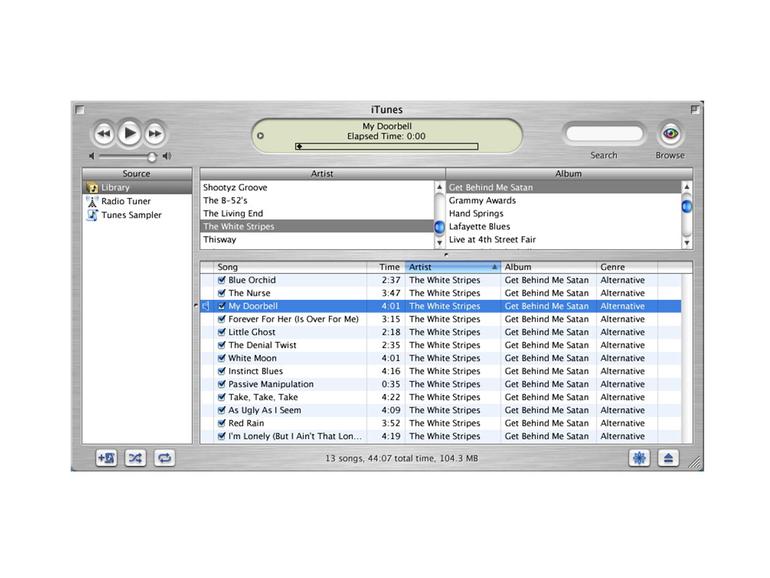
Task: Click the Browse eye icon
Action: 670,134
